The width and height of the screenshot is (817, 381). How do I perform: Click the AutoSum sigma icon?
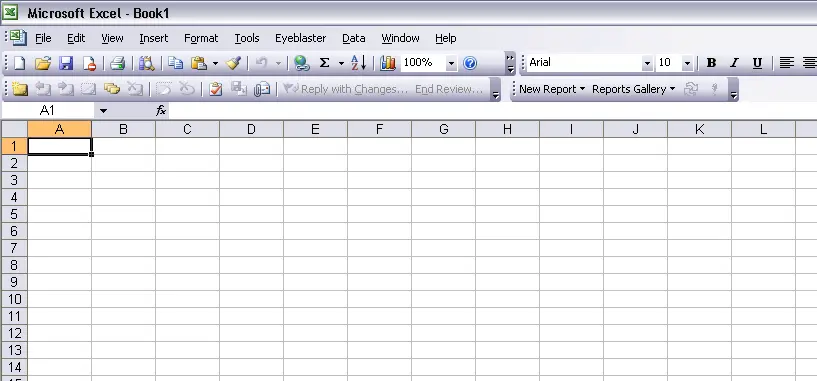pos(325,63)
